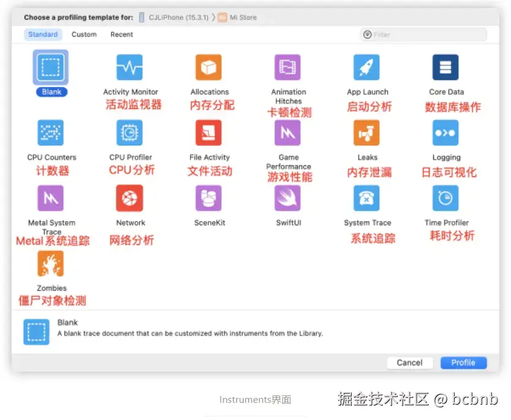
Task: Click the Zombies label text
Action: tap(51, 288)
